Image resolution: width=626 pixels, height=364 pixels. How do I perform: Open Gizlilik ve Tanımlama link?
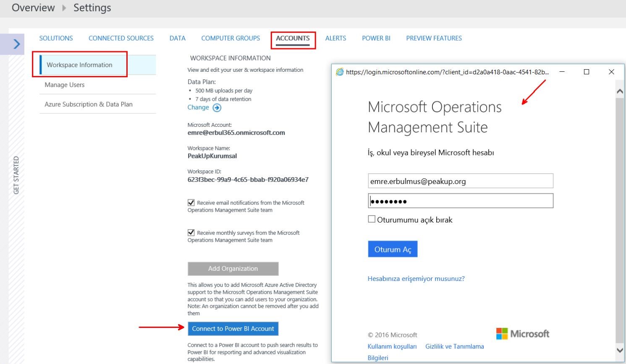click(x=455, y=347)
